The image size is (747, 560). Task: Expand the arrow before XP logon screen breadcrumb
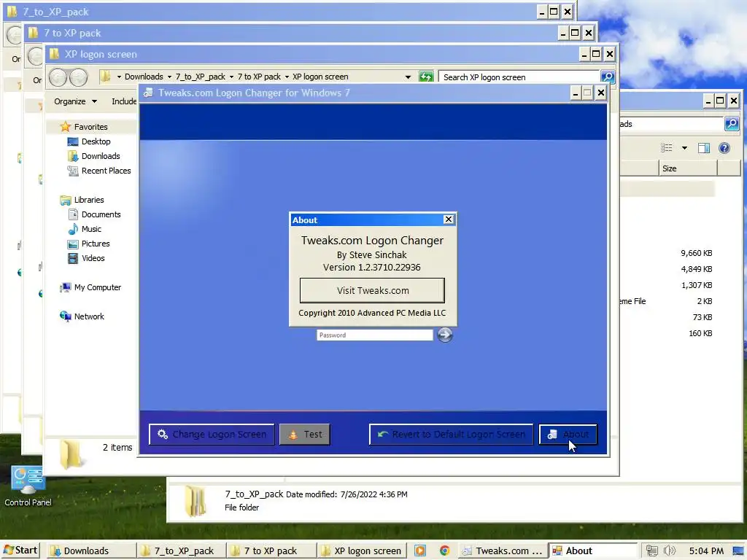(287, 77)
